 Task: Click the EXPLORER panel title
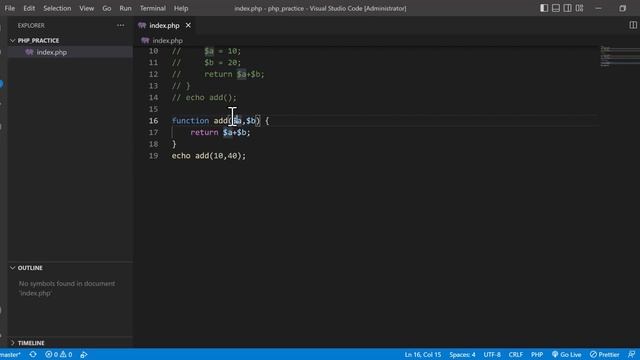[31, 25]
